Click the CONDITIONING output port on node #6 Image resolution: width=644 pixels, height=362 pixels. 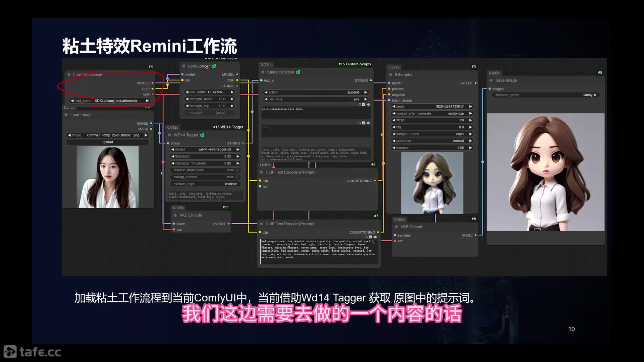(375, 181)
